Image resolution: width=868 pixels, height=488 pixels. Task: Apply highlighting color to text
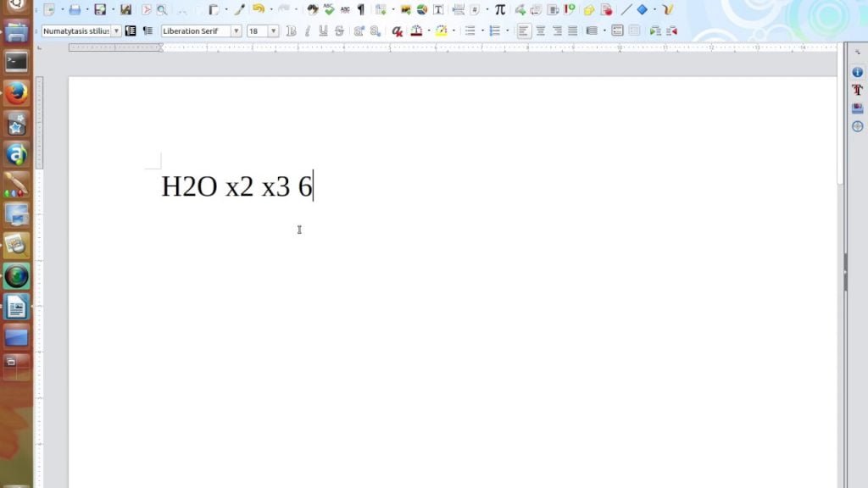[441, 31]
